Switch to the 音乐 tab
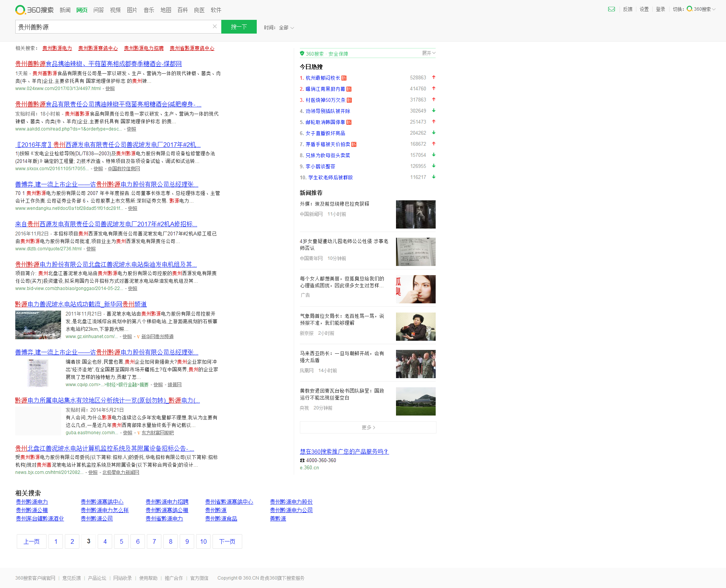Image resolution: width=726 pixels, height=588 pixels. pyautogui.click(x=149, y=10)
